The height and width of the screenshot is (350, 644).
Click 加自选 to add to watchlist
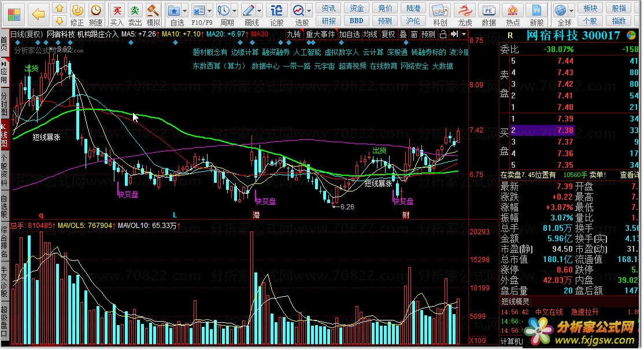(350, 35)
